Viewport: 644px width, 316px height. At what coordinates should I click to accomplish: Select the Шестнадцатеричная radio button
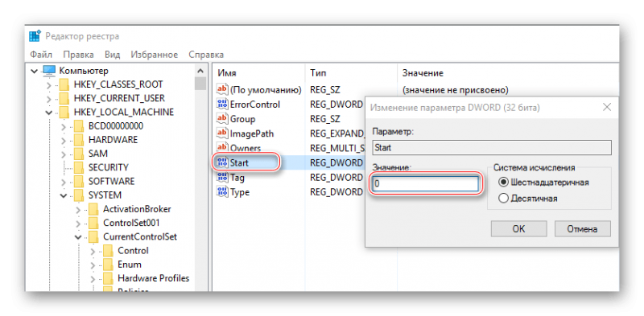503,183
